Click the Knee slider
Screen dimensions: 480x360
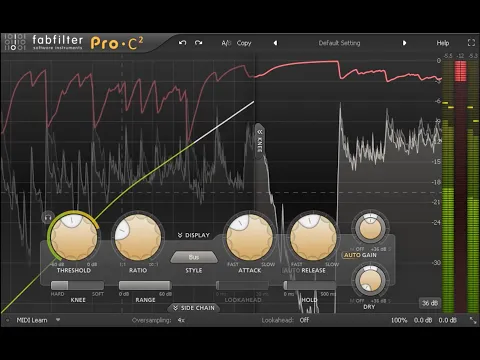click(x=77, y=285)
